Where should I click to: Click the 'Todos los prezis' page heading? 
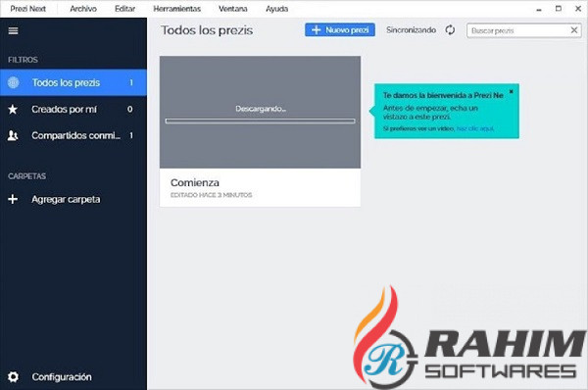[x=207, y=30]
